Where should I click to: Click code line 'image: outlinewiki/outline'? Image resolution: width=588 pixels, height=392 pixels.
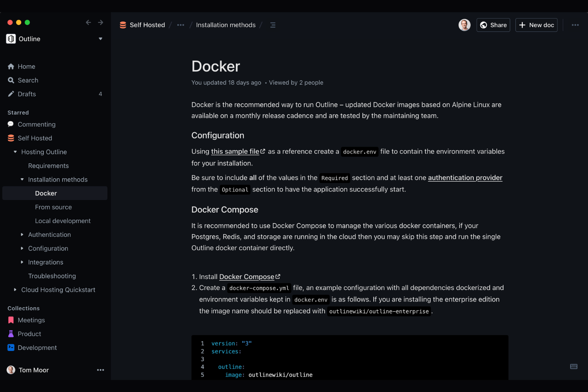pos(269,375)
